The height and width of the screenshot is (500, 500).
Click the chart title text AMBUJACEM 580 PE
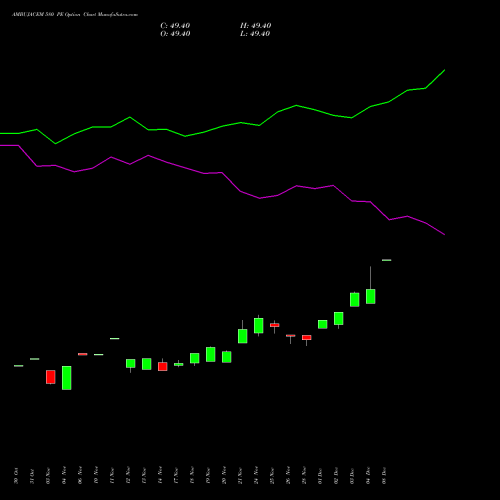[x=38, y=15]
